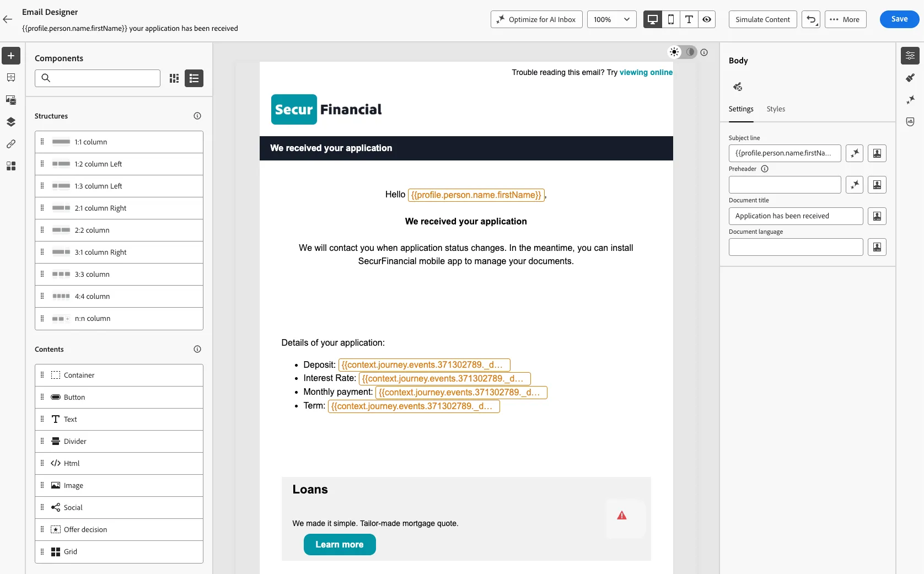Go back using the left arrow
This screenshot has height=574, width=924.
[x=8, y=19]
